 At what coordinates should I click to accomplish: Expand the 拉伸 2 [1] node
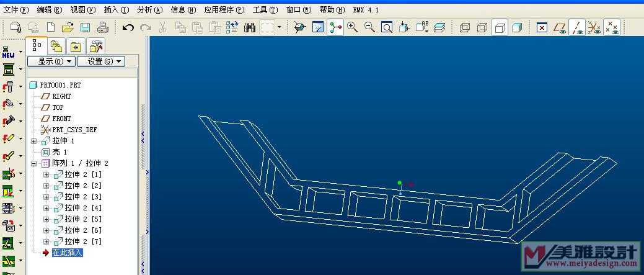point(46,174)
